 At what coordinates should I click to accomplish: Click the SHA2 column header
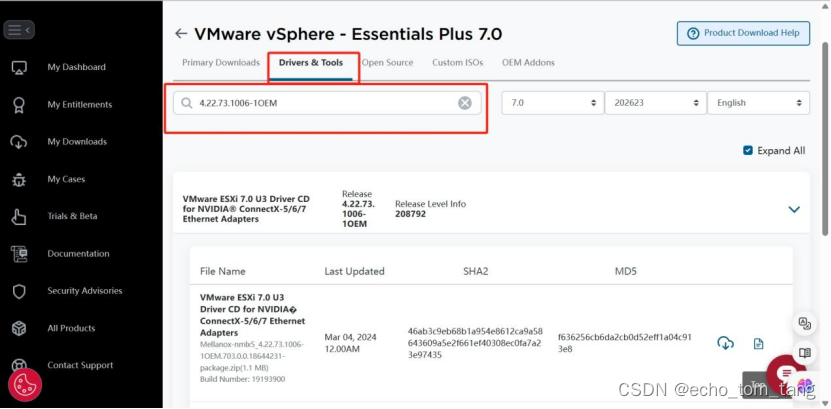[x=475, y=271]
